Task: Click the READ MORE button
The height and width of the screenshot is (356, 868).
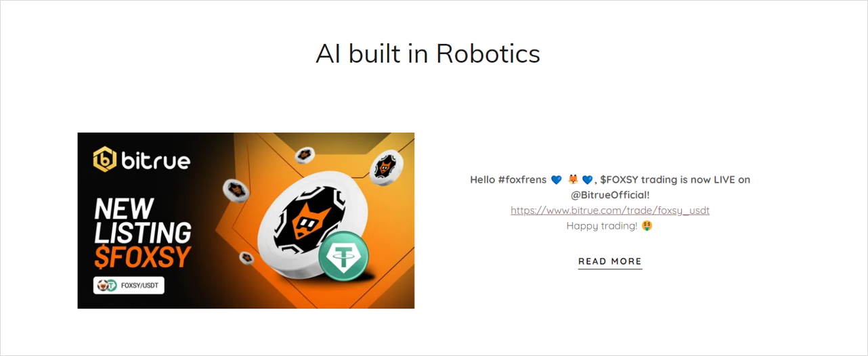Action: [x=610, y=261]
